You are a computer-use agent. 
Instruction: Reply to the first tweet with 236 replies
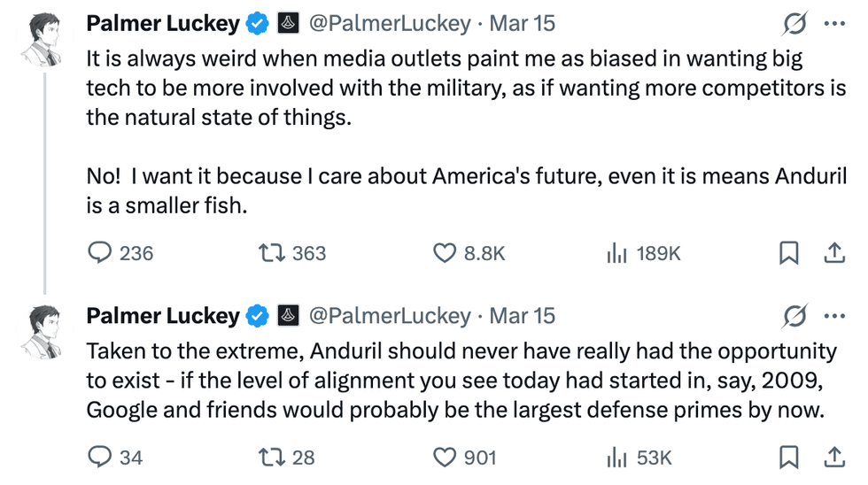coord(100,253)
